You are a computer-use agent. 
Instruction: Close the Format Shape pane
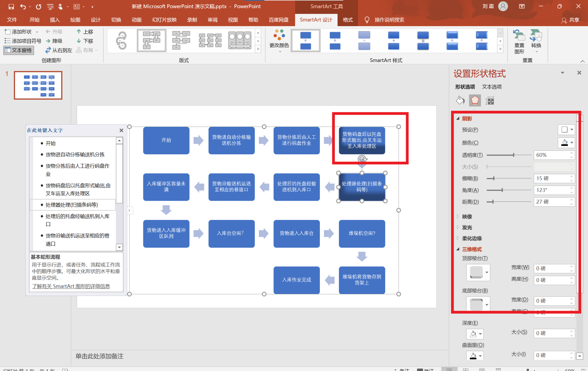click(x=579, y=73)
